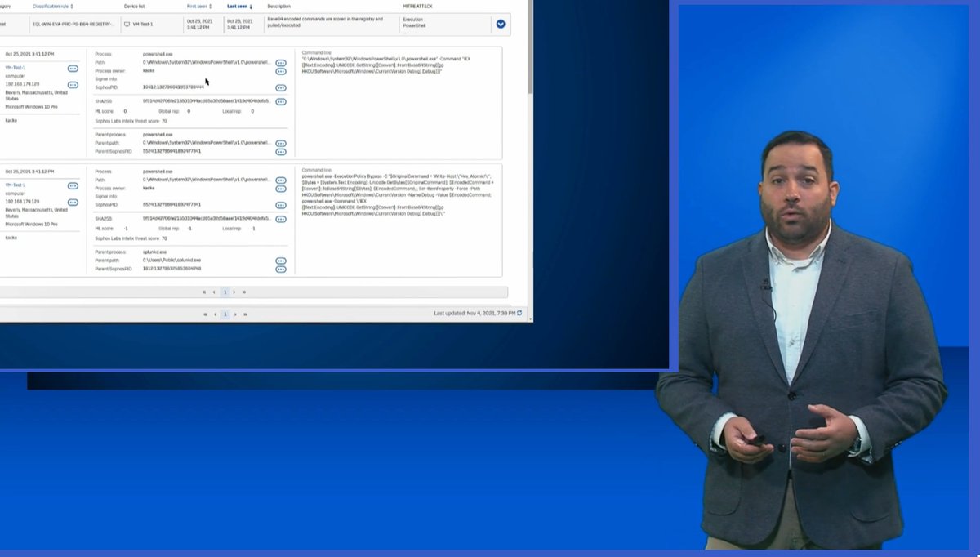Open the ellipsis beside Path in the card with SophosPID 10412
980x557 pixels.
tap(281, 63)
